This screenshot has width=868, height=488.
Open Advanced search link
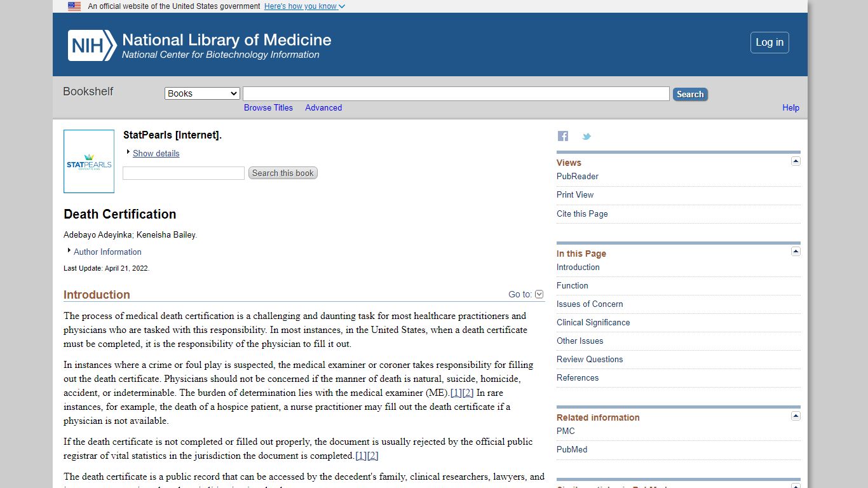tap(323, 107)
